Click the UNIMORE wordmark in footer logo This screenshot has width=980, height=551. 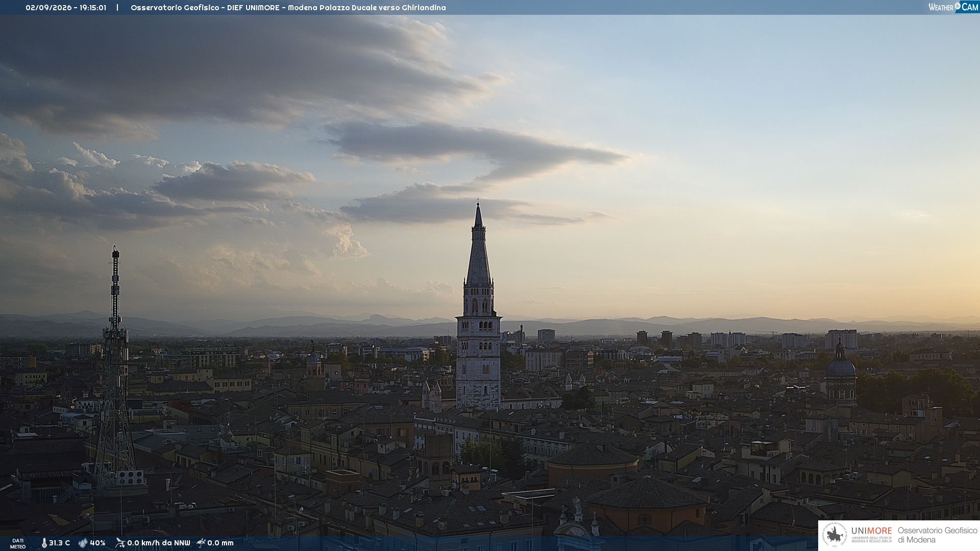pyautogui.click(x=871, y=531)
